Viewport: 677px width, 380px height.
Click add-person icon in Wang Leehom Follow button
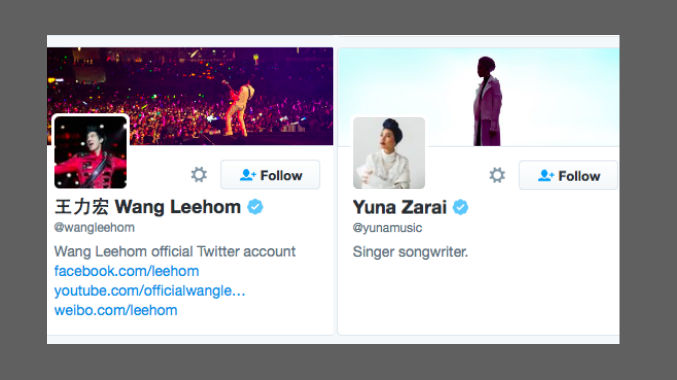248,175
